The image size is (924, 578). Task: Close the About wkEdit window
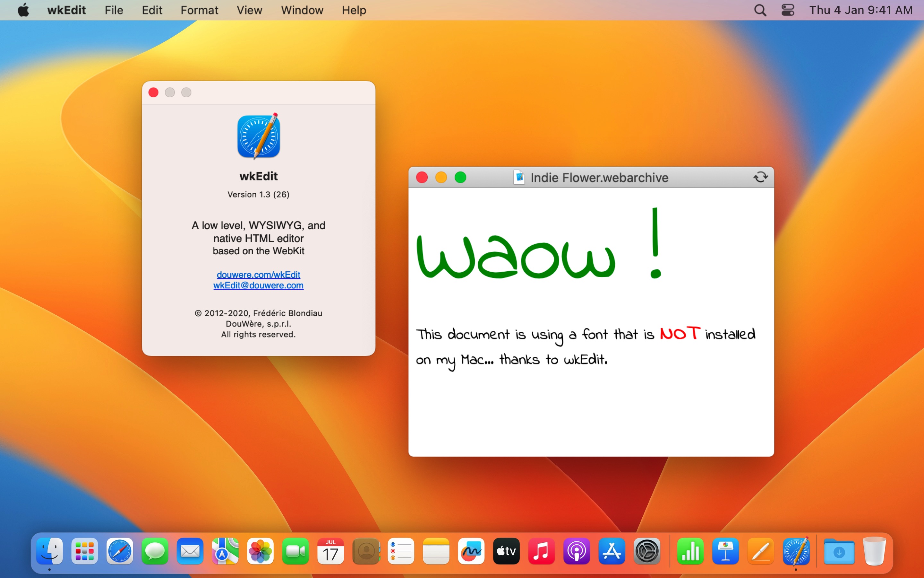[153, 92]
